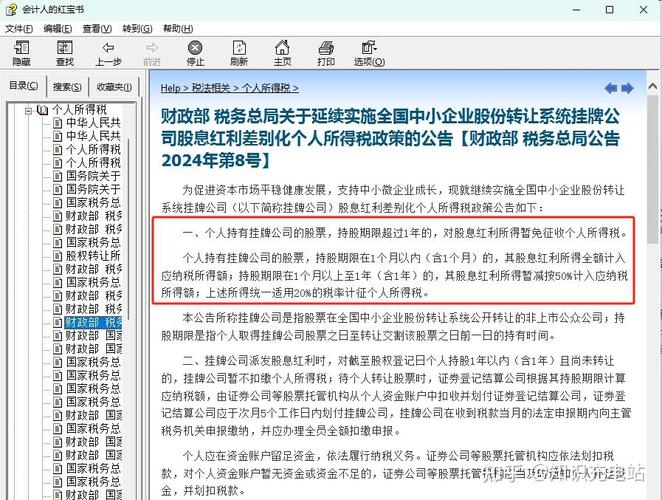Switch to the 目录(C) tab

[24, 86]
